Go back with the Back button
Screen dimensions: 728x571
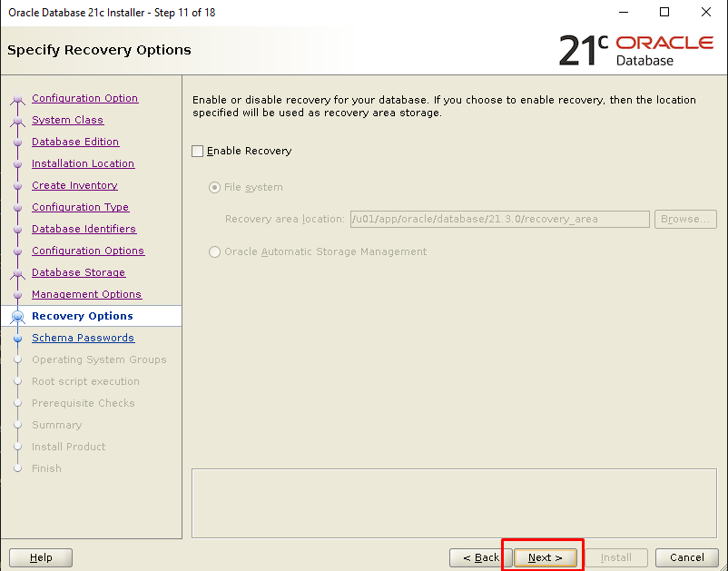pyautogui.click(x=481, y=557)
